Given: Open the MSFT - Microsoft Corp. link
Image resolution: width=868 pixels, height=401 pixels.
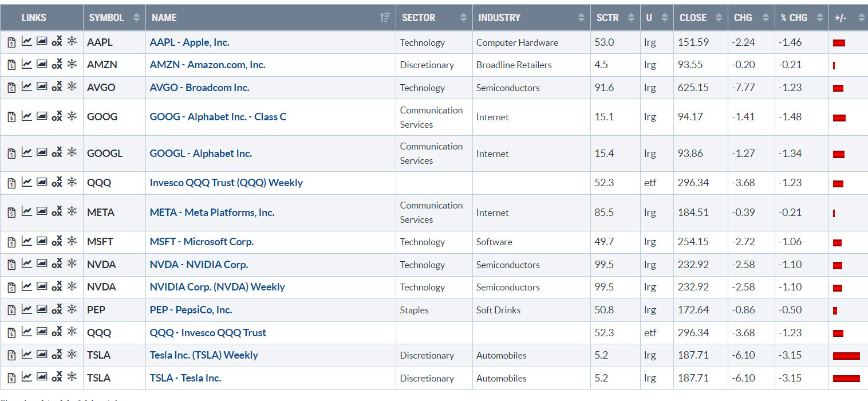Looking at the screenshot, I should tap(202, 242).
